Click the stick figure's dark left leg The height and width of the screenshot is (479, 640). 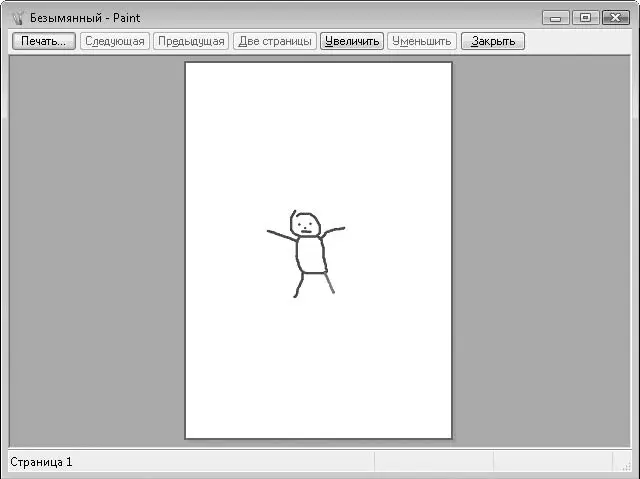298,286
